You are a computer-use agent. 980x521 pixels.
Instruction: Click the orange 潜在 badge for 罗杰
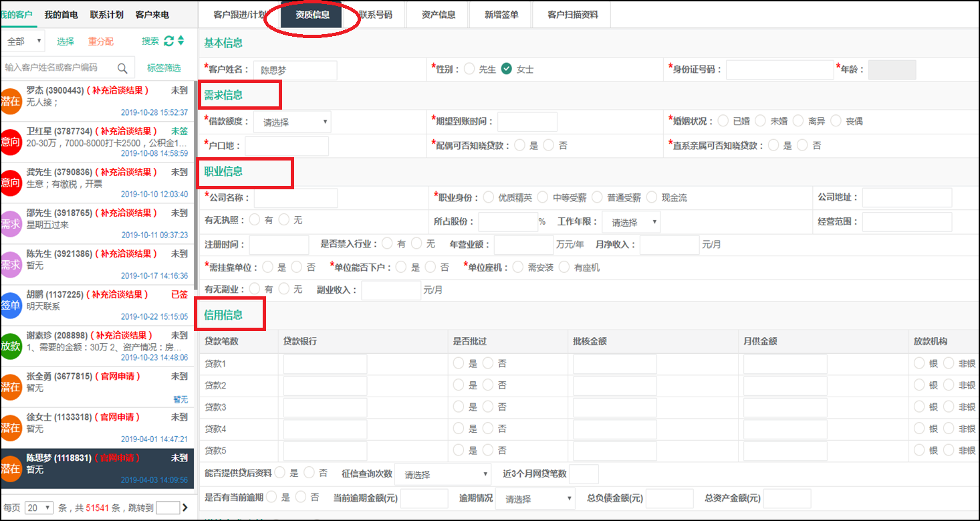[11, 101]
